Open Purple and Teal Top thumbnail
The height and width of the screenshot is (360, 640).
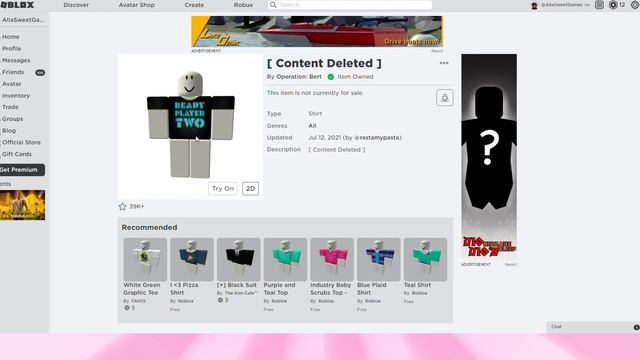pyautogui.click(x=285, y=259)
